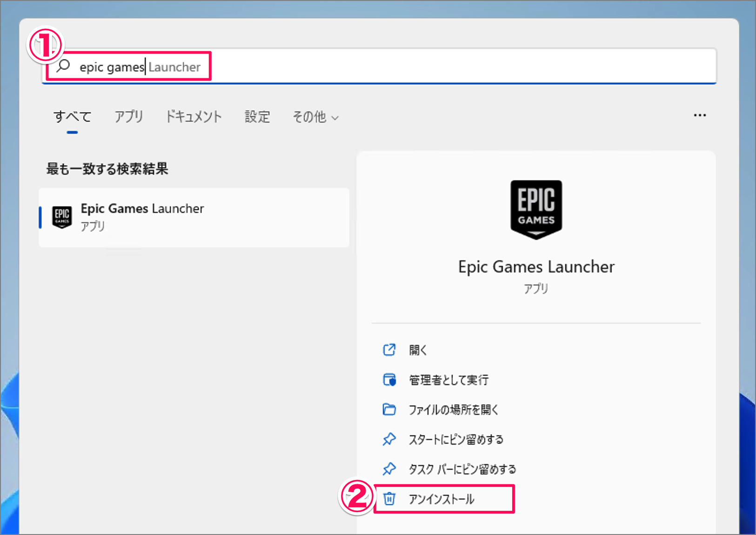Click the folder icon for file location
The height and width of the screenshot is (535, 756).
pyautogui.click(x=389, y=409)
